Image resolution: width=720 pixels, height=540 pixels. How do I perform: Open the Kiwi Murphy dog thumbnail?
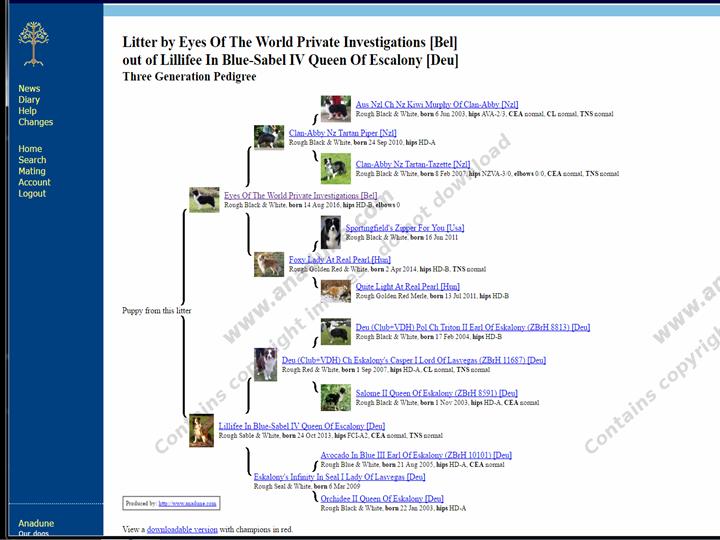335,108
